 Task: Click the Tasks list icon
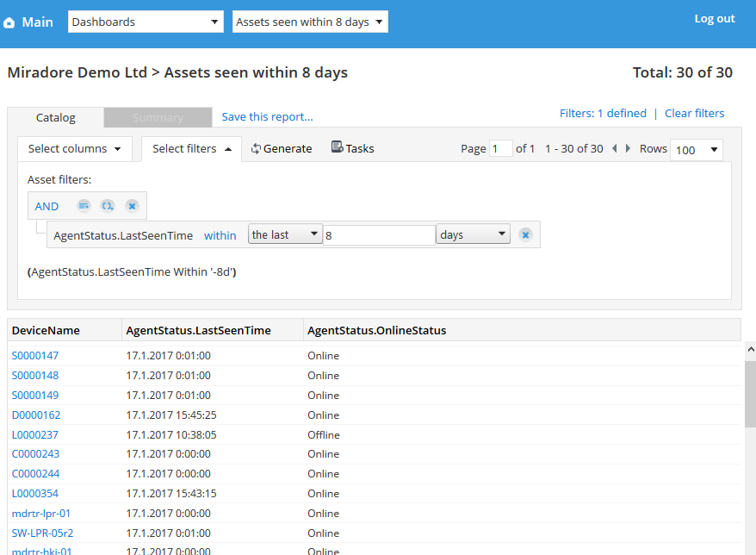tap(337, 147)
